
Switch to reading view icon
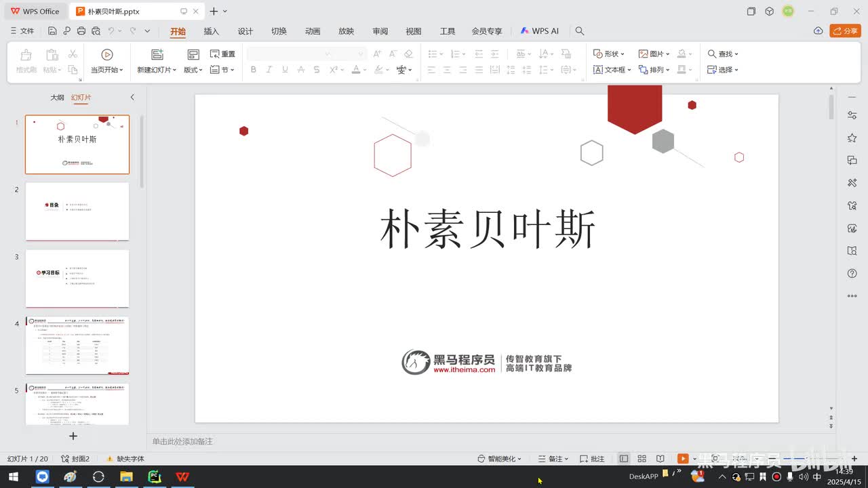[x=660, y=459]
